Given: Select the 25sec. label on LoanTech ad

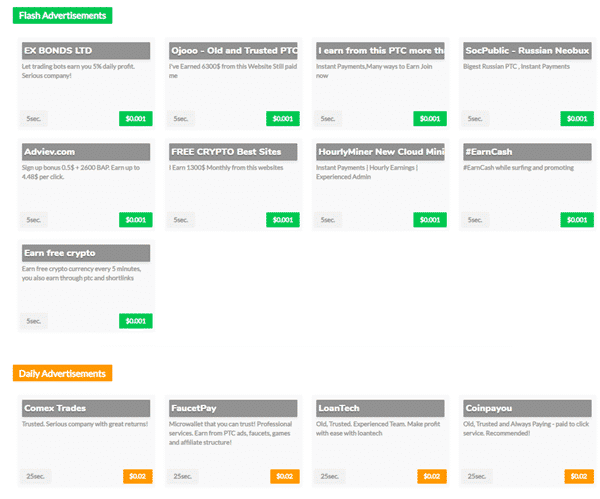Looking at the screenshot, I should (329, 476).
